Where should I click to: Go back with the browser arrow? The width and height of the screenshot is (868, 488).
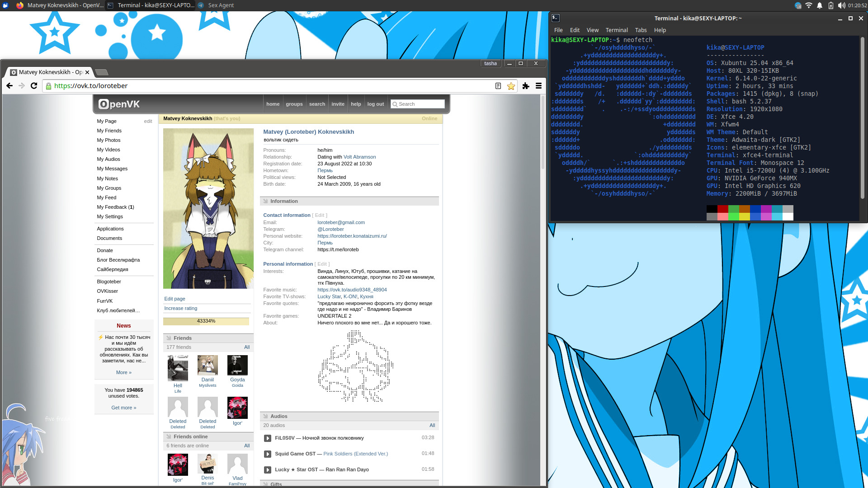(9, 86)
